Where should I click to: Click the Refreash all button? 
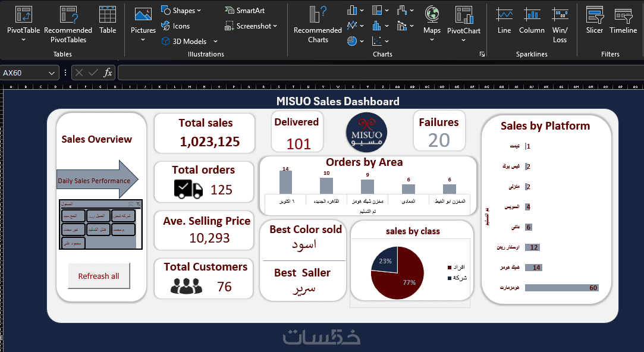99,276
